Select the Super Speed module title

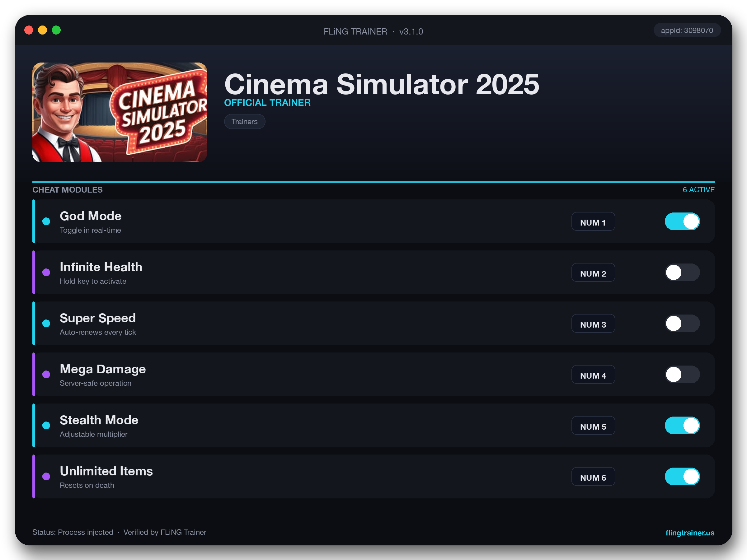98,318
